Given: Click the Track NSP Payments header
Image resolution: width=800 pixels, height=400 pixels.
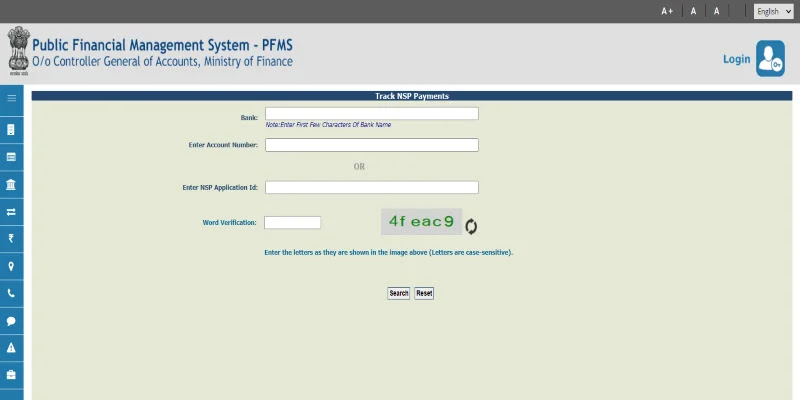Looking at the screenshot, I should click(412, 96).
